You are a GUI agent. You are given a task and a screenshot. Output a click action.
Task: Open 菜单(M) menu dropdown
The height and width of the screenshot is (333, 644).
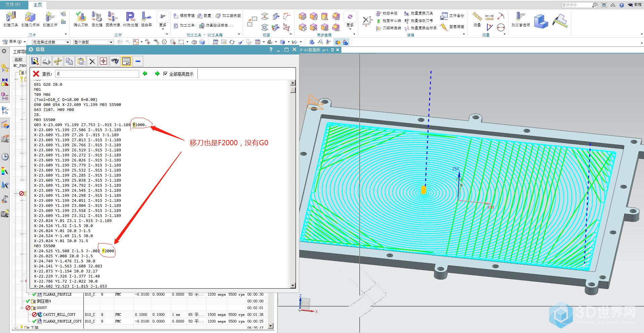[x=14, y=42]
